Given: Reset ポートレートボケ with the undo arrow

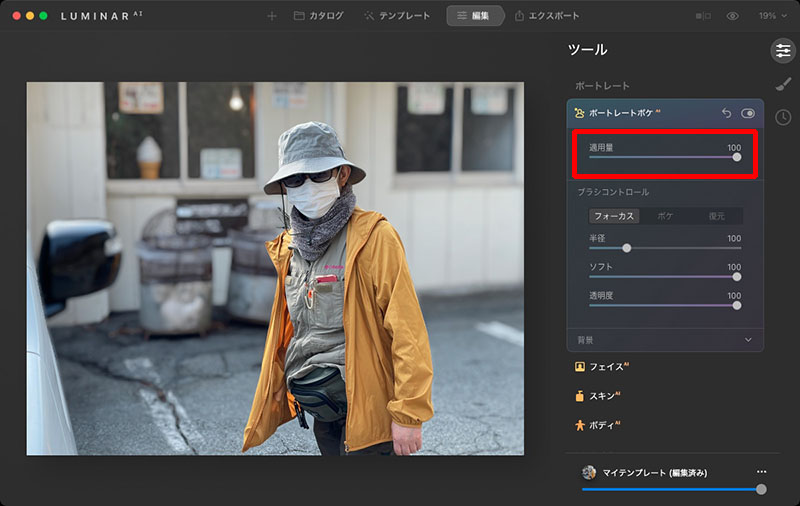Looking at the screenshot, I should [727, 113].
